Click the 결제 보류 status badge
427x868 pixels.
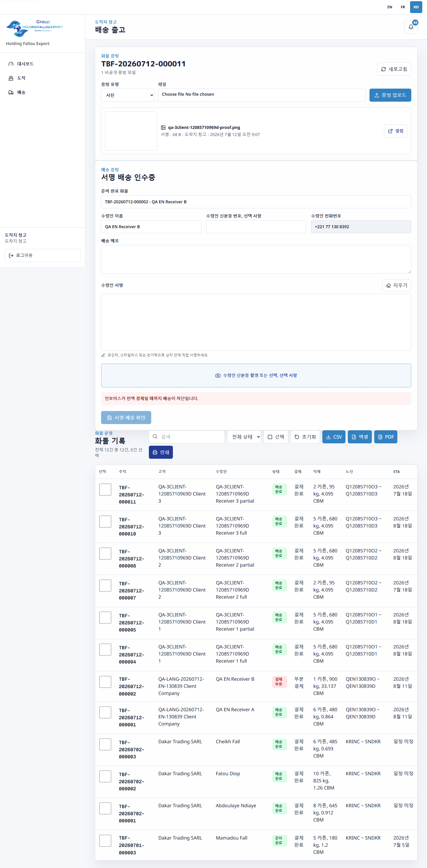point(279,682)
